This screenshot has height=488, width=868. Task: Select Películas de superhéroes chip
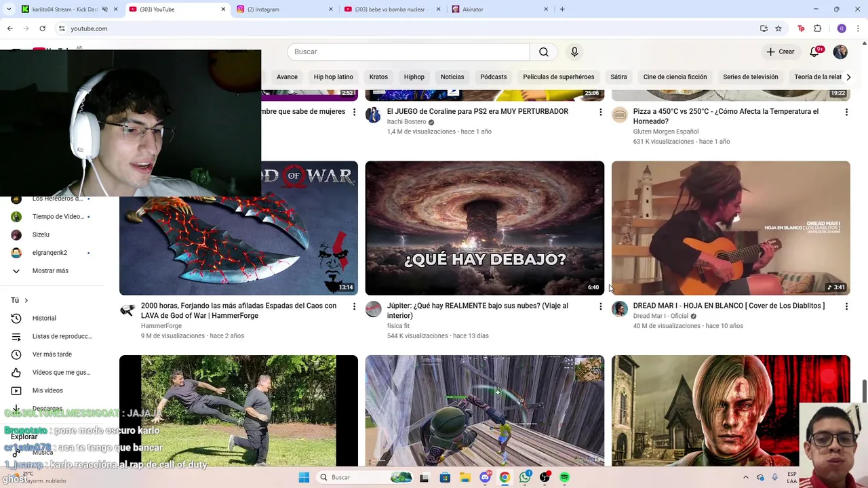click(x=559, y=77)
